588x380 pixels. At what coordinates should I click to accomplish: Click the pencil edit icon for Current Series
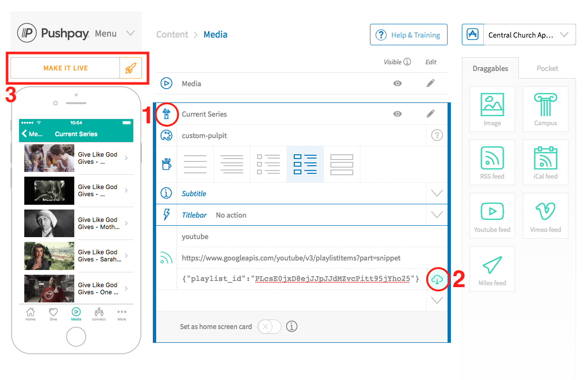(x=430, y=114)
